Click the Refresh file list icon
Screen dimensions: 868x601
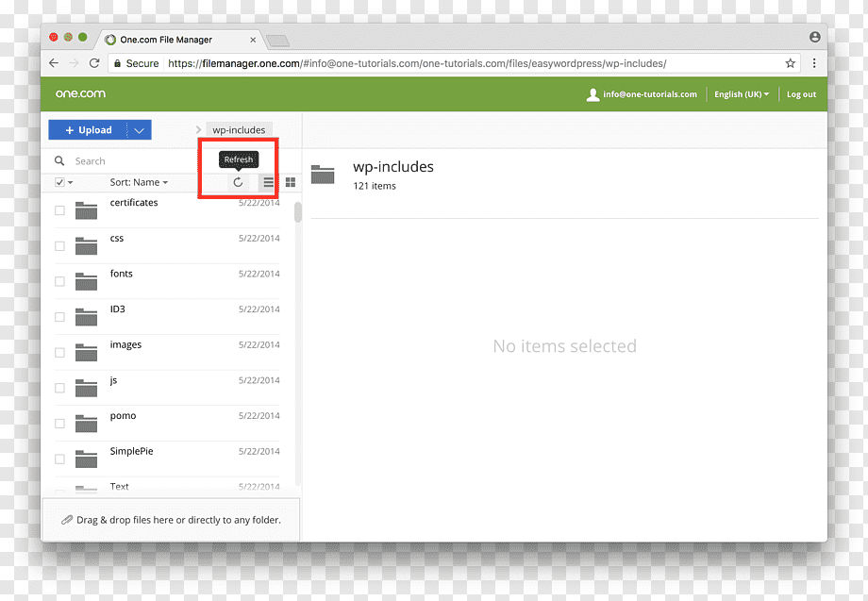click(x=238, y=182)
